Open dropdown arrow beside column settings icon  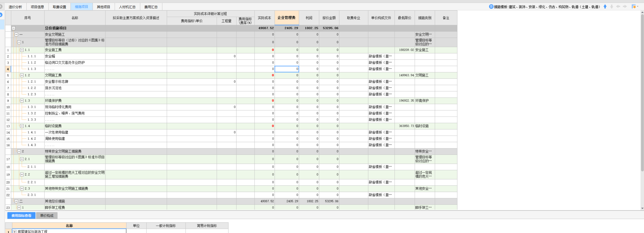click(638, 6)
